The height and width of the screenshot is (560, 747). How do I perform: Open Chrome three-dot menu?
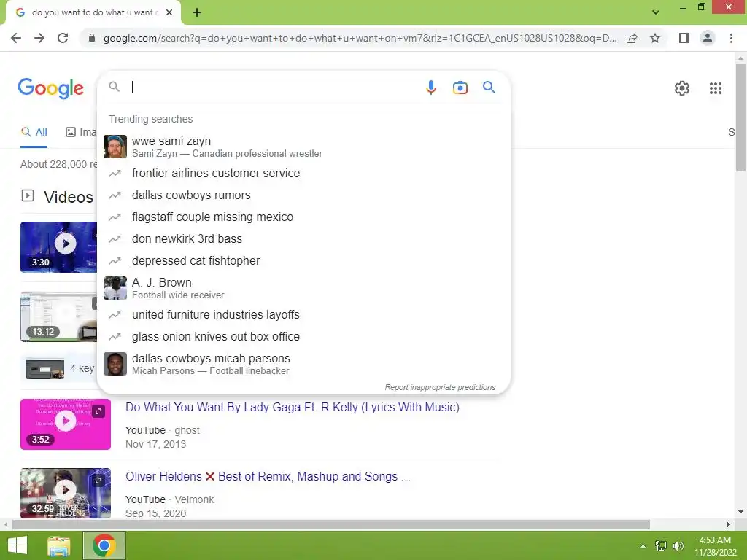click(x=731, y=38)
